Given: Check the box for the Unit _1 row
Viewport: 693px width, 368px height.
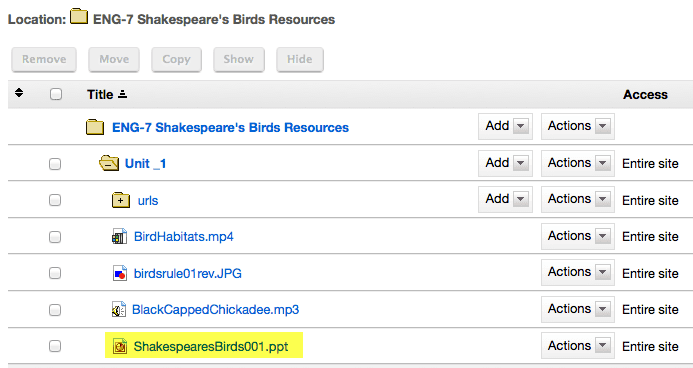Looking at the screenshot, I should pos(55,164).
